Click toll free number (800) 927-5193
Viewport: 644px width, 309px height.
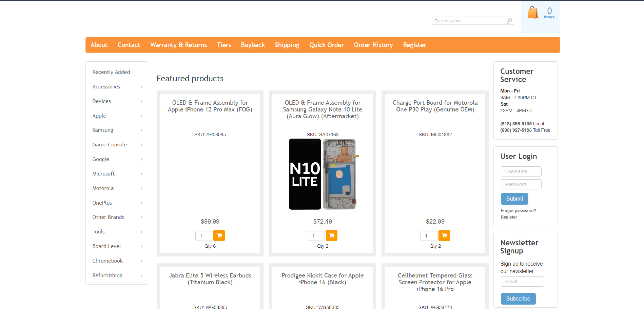[x=516, y=130]
